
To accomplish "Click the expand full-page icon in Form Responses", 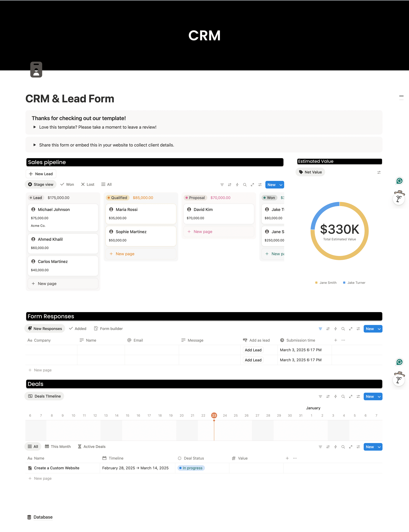I will pyautogui.click(x=351, y=329).
